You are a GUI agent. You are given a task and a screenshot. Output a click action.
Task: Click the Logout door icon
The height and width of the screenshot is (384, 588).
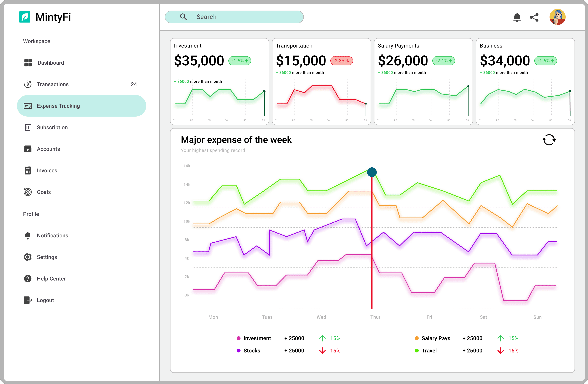pyautogui.click(x=28, y=300)
